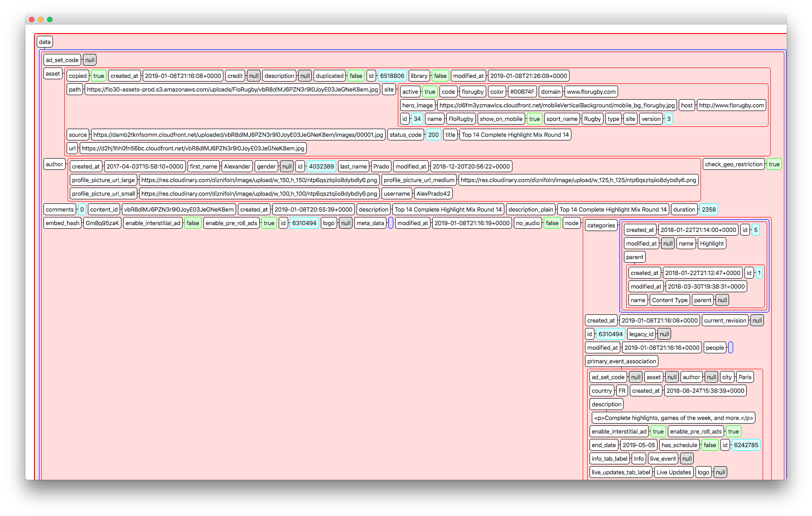
Task: Click the green zoom window button
Action: pos(50,19)
